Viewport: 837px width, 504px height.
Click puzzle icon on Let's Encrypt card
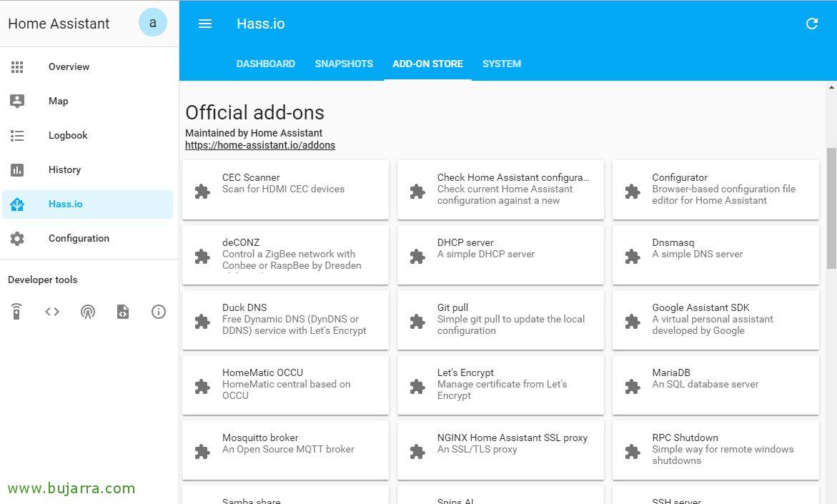click(417, 387)
